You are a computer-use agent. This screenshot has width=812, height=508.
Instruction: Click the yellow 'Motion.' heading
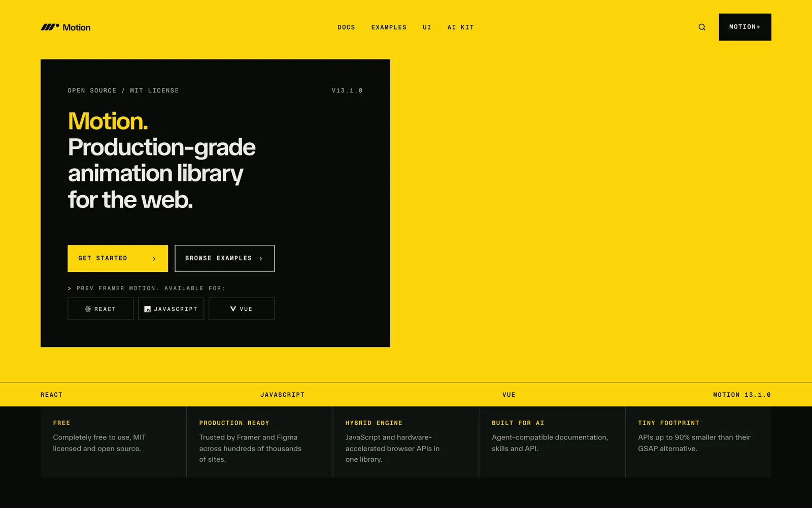108,121
